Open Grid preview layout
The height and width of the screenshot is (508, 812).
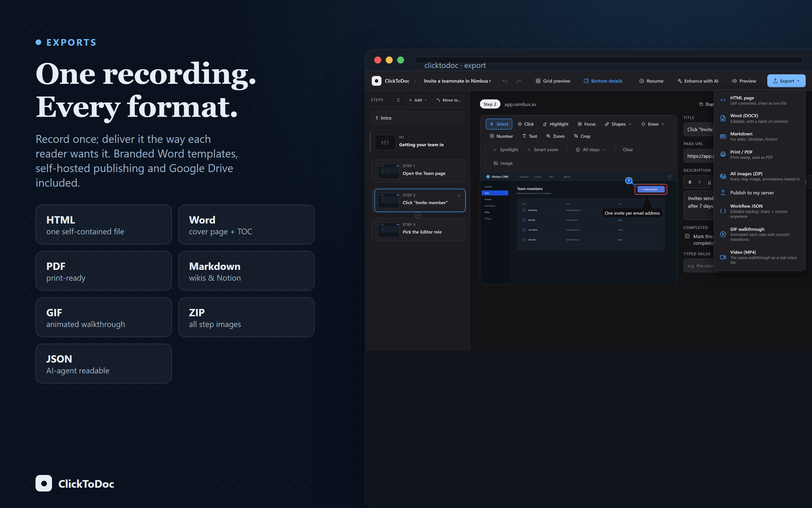point(553,81)
